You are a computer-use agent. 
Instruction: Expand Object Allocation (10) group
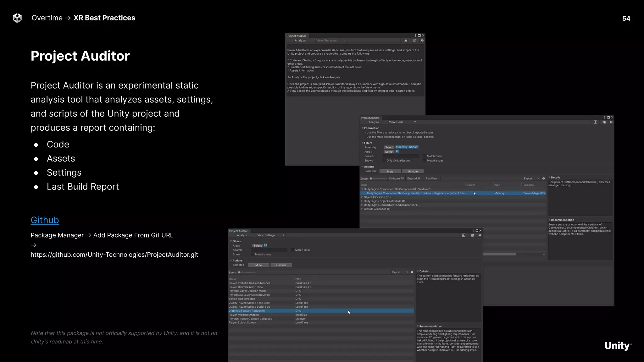[x=362, y=197]
